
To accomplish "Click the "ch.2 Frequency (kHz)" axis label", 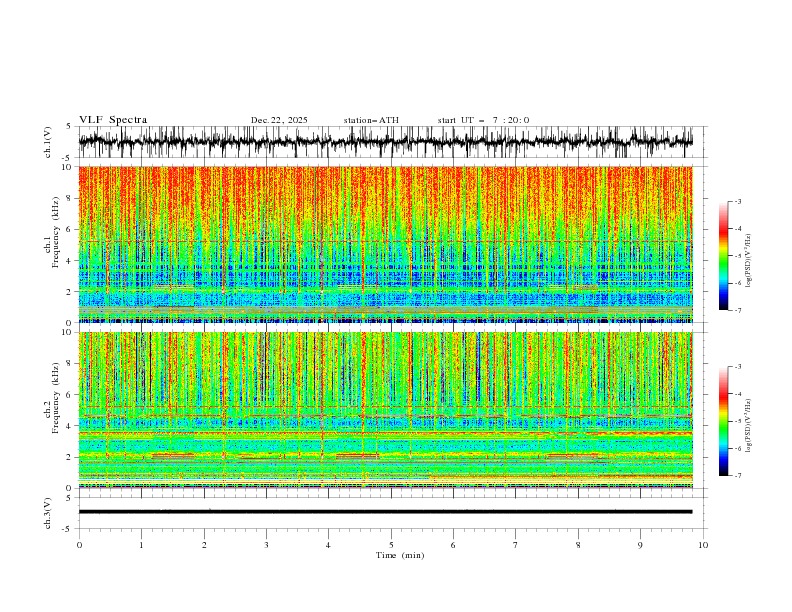I will click(52, 398).
